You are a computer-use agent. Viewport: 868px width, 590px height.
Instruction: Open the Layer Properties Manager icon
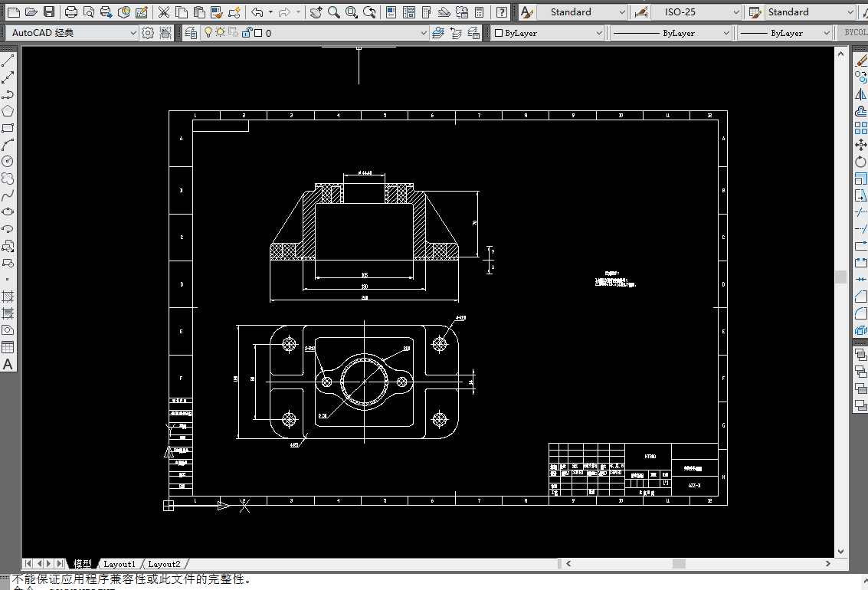pos(191,33)
